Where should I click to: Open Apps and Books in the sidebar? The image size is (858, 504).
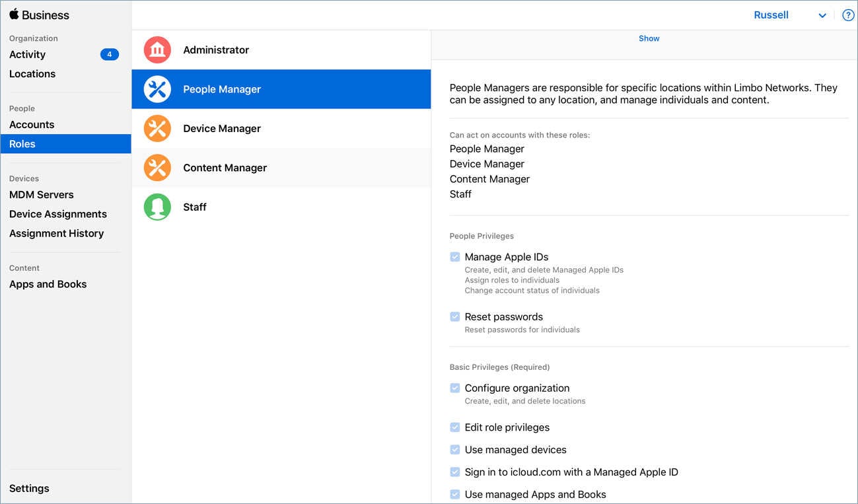tap(48, 284)
